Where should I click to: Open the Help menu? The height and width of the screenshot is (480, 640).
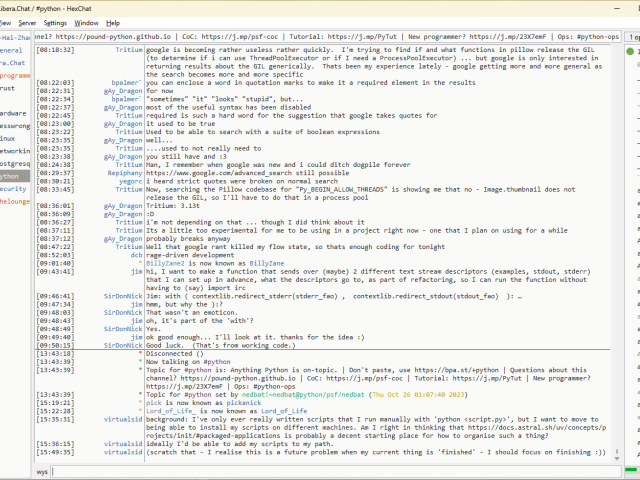click(x=113, y=22)
